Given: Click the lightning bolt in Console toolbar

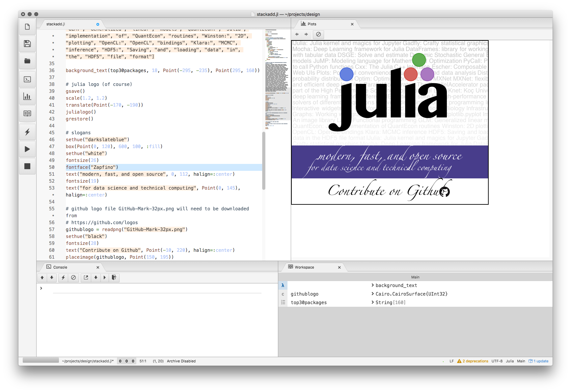Looking at the screenshot, I should pos(63,277).
